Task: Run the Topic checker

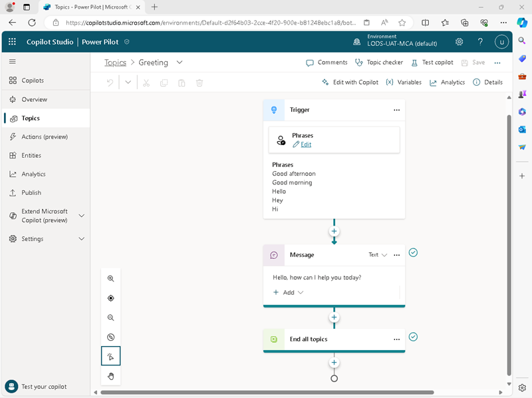Action: tap(379, 63)
